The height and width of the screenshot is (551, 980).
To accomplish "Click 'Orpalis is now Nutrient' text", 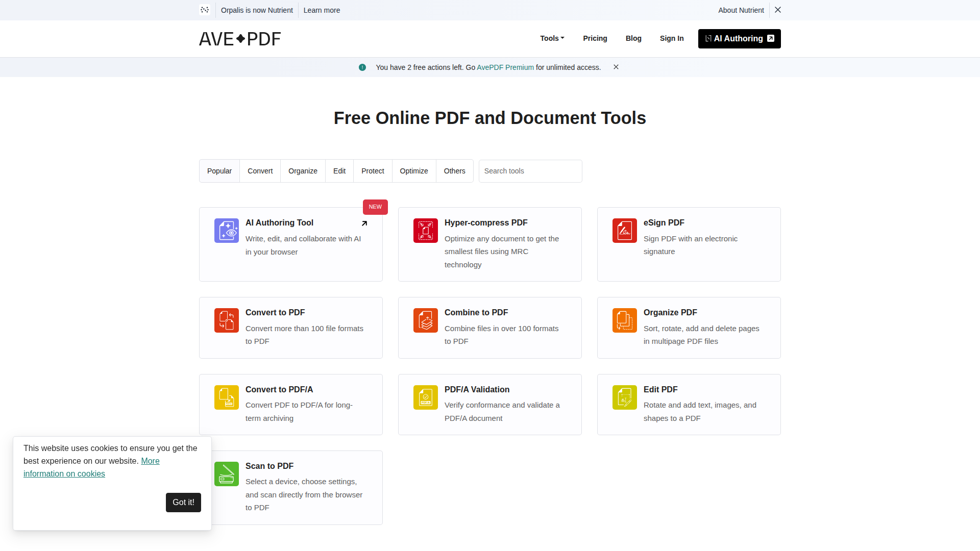I will (x=257, y=10).
